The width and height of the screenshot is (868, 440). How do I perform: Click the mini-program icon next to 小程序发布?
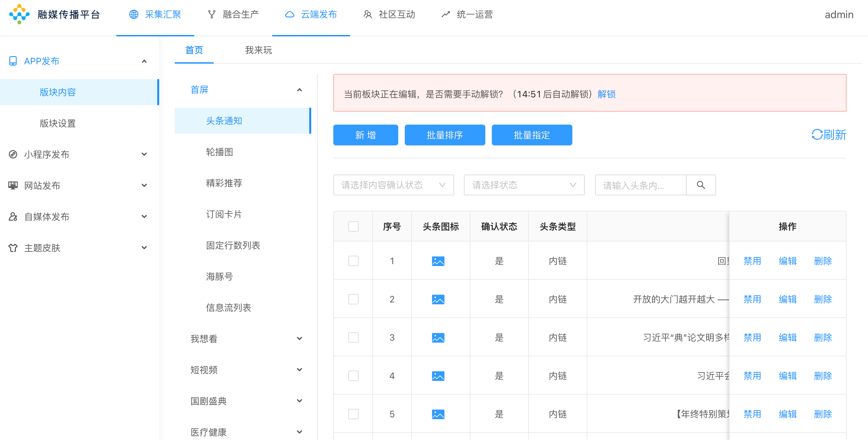[13, 154]
